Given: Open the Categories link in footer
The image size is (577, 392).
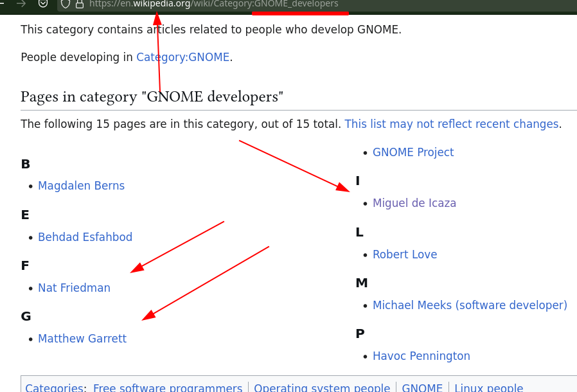Looking at the screenshot, I should tap(54, 388).
